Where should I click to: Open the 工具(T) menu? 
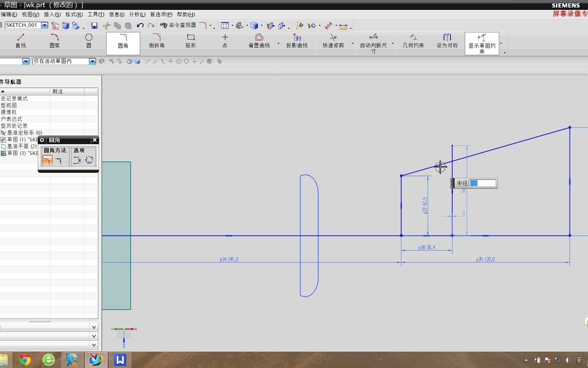click(x=96, y=14)
